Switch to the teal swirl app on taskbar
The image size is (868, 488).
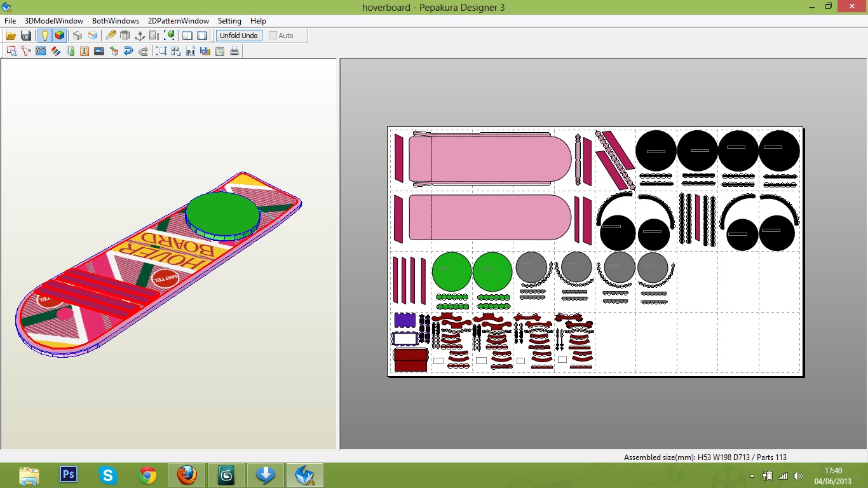226,475
